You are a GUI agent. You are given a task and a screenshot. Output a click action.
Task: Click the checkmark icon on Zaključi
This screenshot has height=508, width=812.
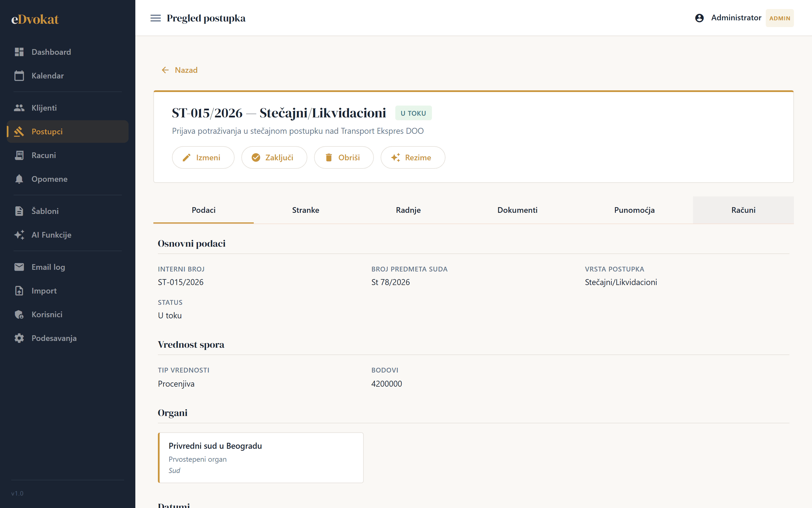pos(256,157)
